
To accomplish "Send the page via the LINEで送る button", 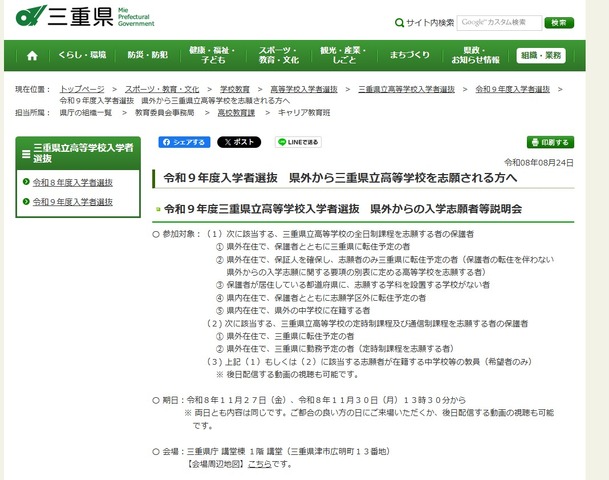I will click(298, 142).
